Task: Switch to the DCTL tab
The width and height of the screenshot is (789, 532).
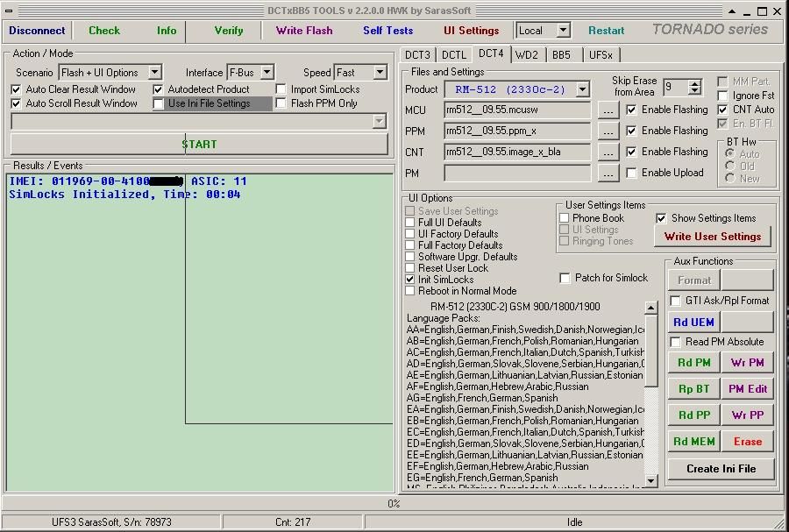Action: (x=454, y=55)
